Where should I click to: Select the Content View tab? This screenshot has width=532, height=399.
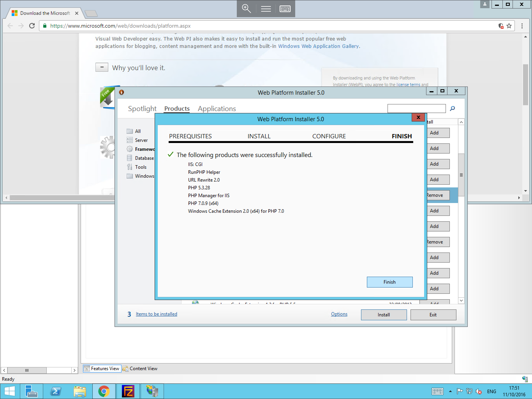coord(140,368)
